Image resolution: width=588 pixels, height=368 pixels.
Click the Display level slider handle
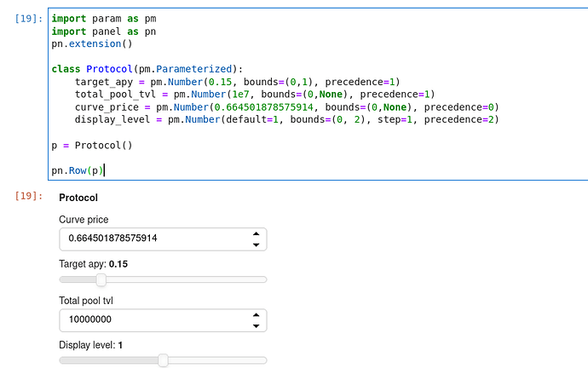[x=163, y=360]
